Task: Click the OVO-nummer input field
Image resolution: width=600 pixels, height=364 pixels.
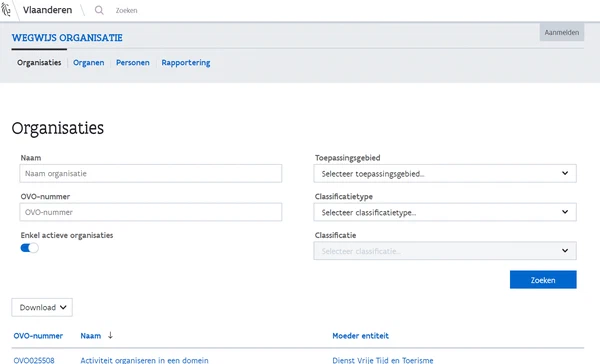Action: pos(151,212)
